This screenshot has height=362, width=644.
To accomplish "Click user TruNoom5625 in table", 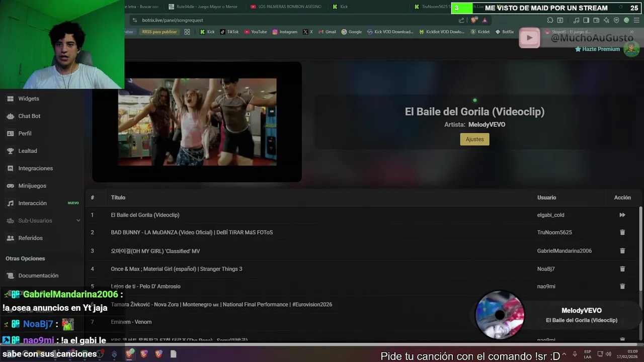I will click(554, 232).
